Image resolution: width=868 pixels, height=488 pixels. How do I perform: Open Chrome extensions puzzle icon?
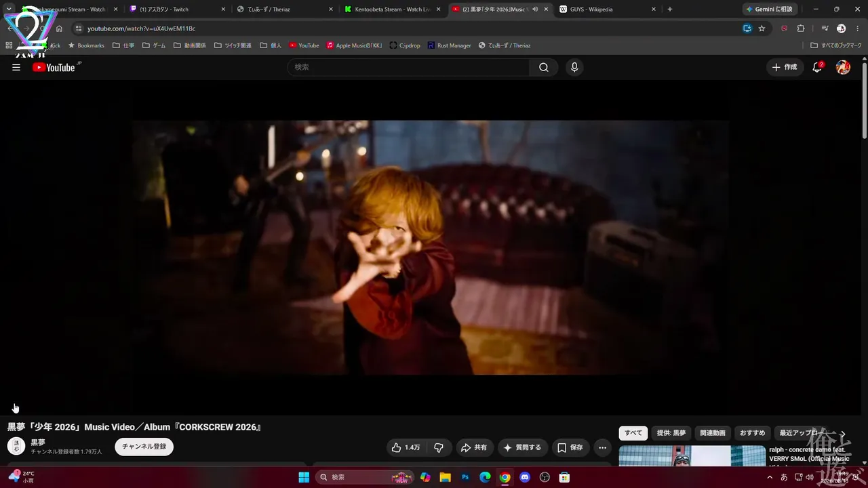pyautogui.click(x=801, y=28)
